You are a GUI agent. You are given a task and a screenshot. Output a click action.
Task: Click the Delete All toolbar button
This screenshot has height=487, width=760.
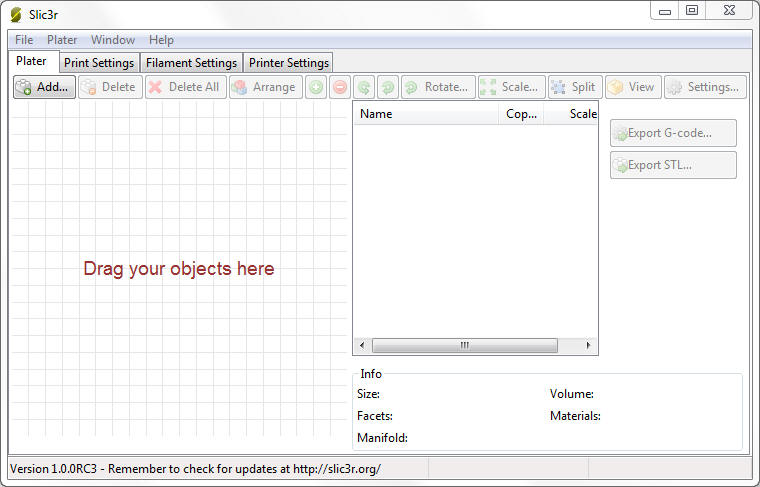point(186,87)
